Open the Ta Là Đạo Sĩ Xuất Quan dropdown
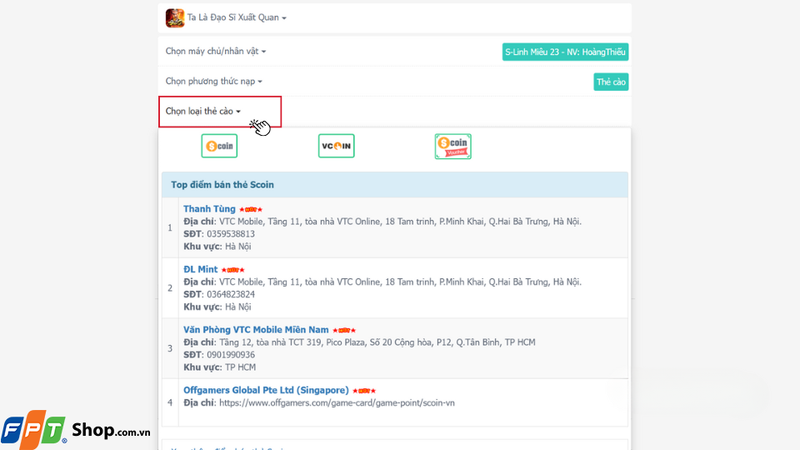Image resolution: width=800 pixels, height=450 pixels. 236,17
